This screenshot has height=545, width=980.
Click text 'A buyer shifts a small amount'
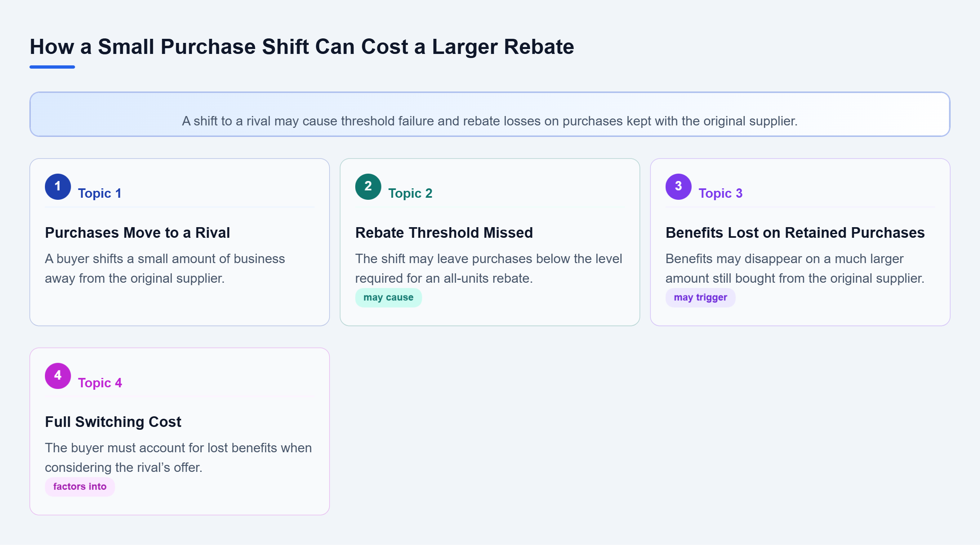pos(130,259)
